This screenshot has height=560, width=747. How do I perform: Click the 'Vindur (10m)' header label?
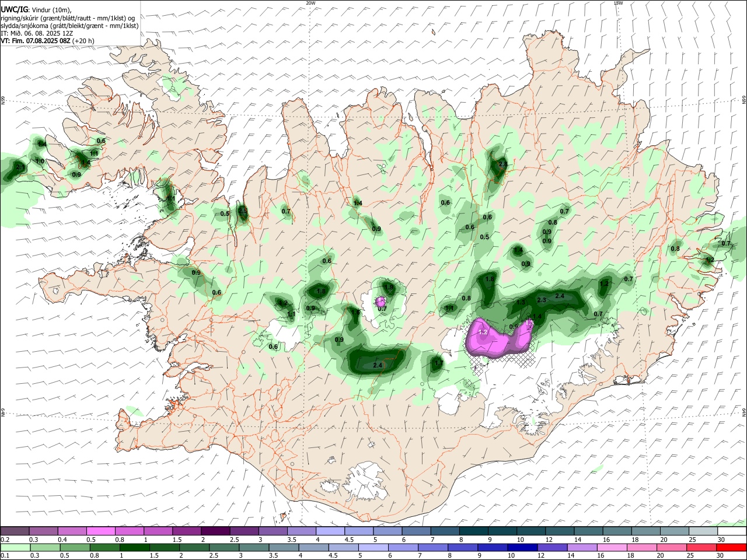pyautogui.click(x=51, y=10)
